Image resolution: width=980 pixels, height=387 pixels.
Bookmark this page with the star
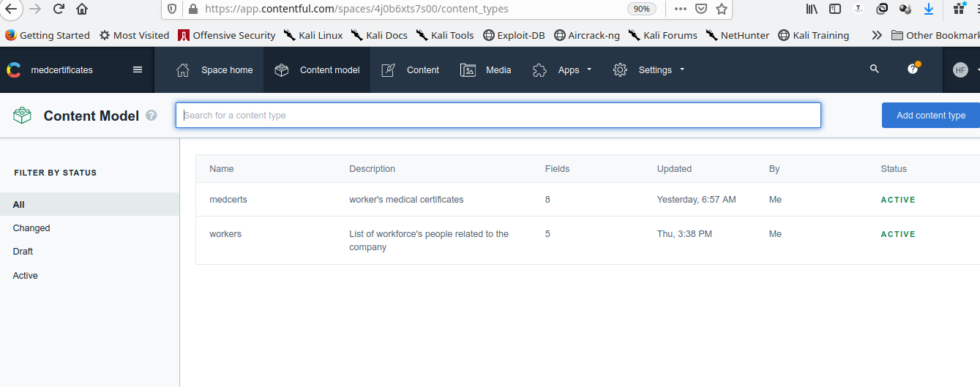(722, 9)
